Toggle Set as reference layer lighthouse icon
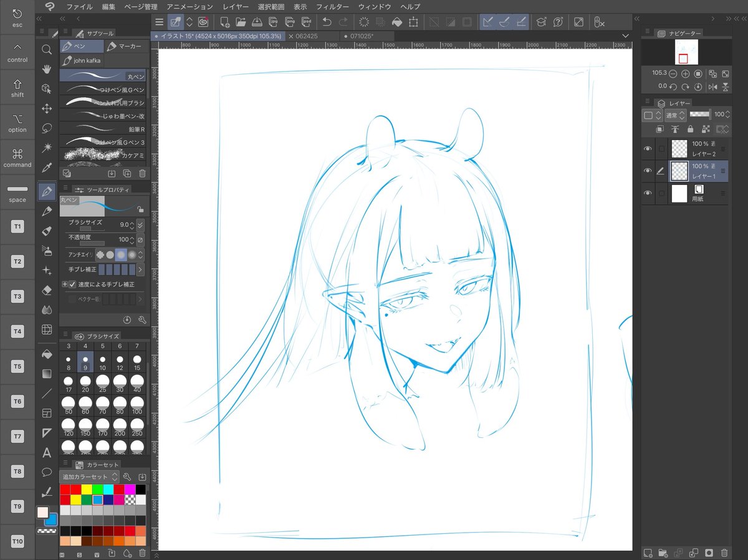This screenshot has height=560, width=748. pyautogui.click(x=675, y=129)
